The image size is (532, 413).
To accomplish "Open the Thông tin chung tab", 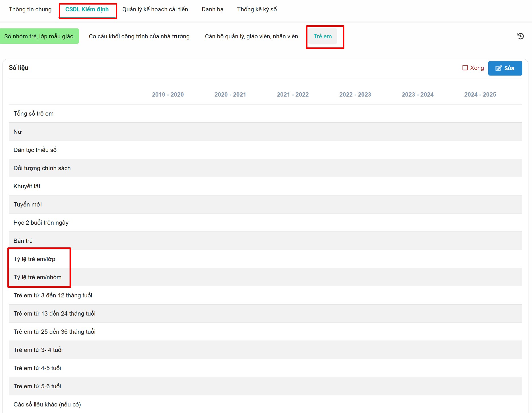I will pos(30,9).
